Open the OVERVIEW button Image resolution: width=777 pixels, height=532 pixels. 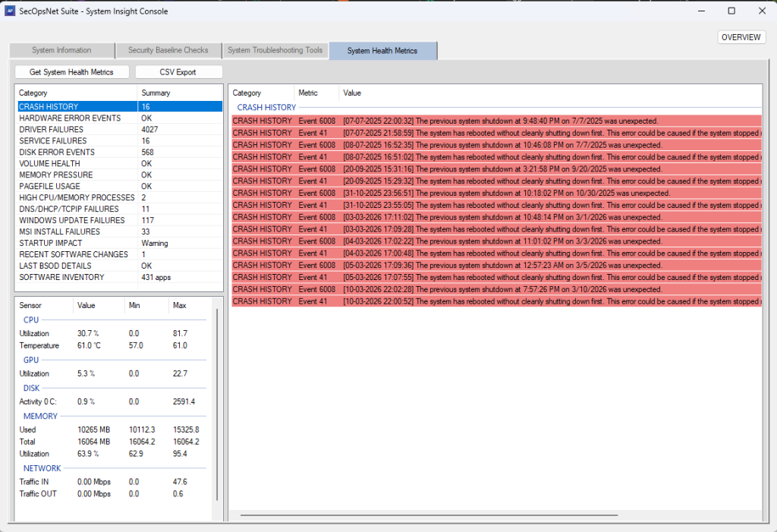tap(741, 37)
